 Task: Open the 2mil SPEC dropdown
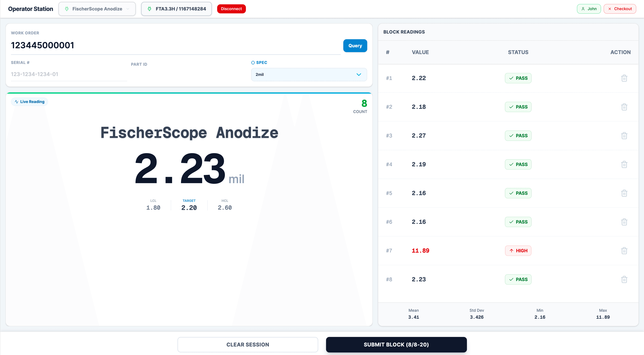tap(309, 74)
